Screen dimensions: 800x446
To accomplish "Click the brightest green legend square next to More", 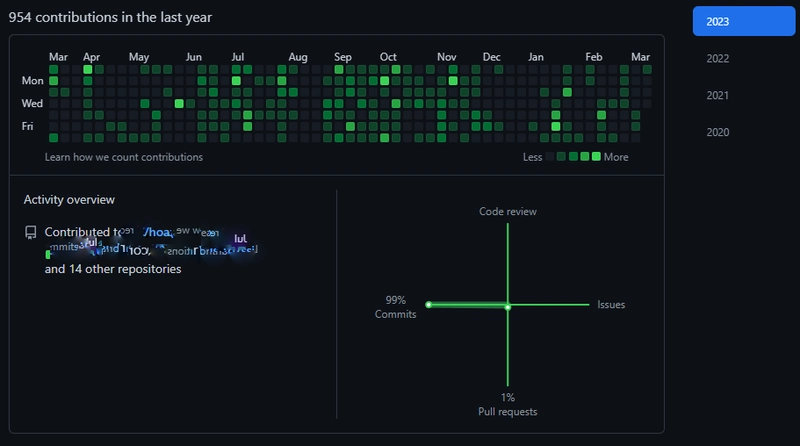I will pos(596,157).
